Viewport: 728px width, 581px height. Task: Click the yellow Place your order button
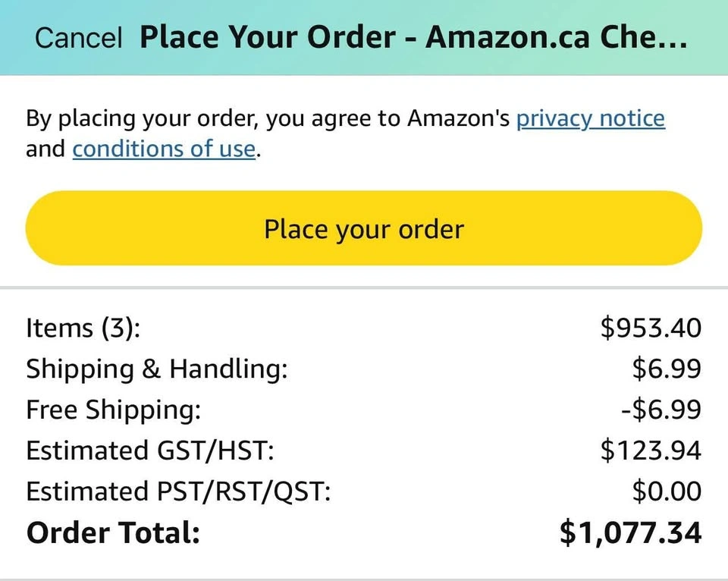tap(364, 228)
